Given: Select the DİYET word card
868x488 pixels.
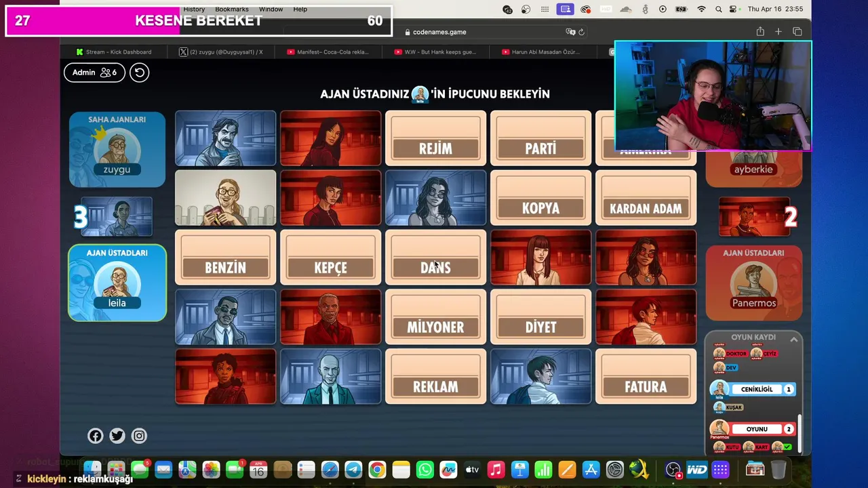Looking at the screenshot, I should 540,317.
